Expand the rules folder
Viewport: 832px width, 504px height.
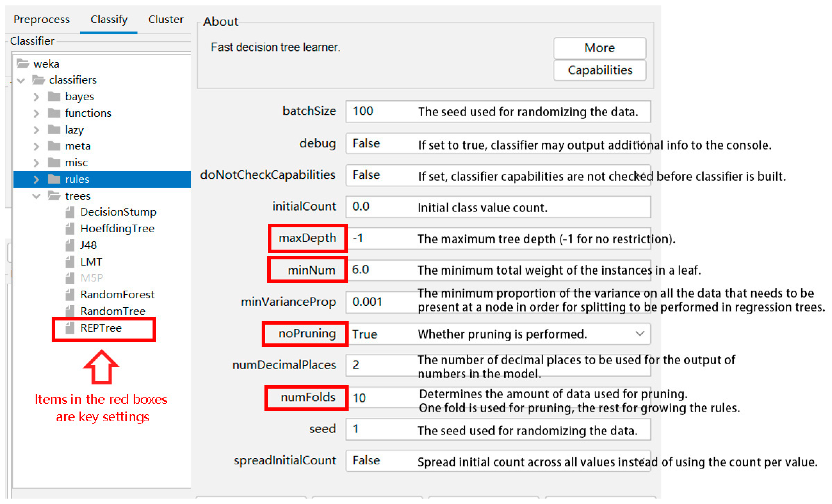tap(36, 179)
